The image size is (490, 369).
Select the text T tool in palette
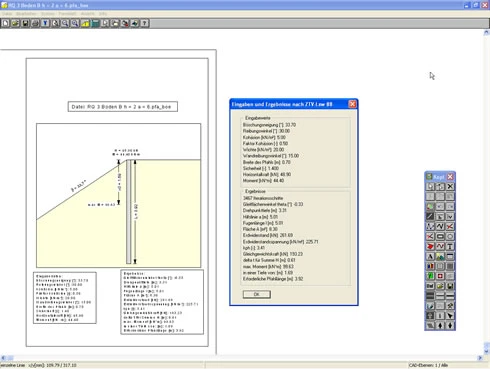click(450, 246)
